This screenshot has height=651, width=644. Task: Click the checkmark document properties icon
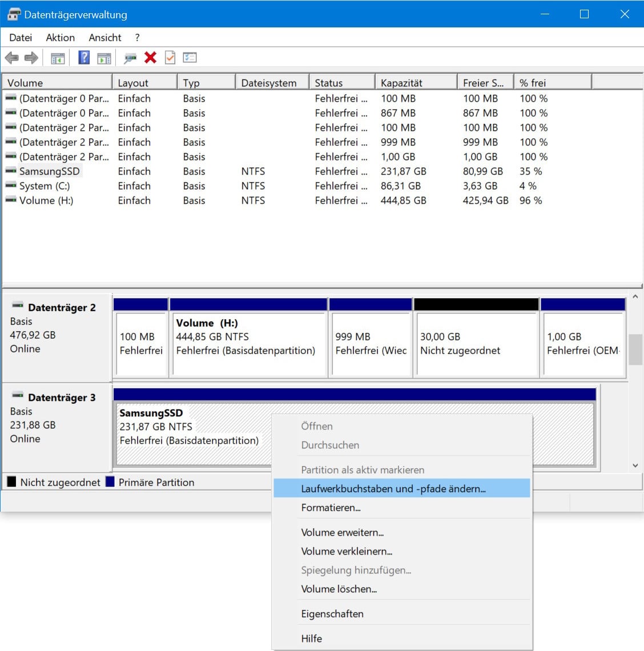tap(170, 57)
